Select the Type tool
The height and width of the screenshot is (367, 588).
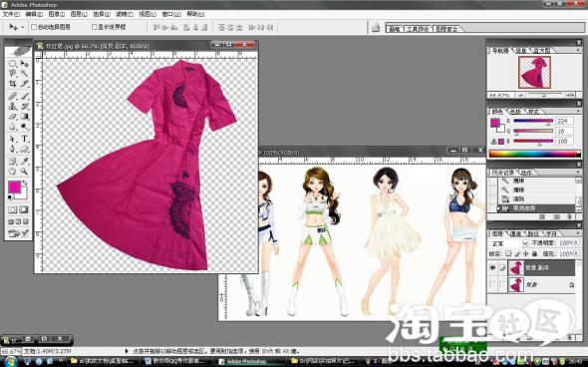click(24, 139)
